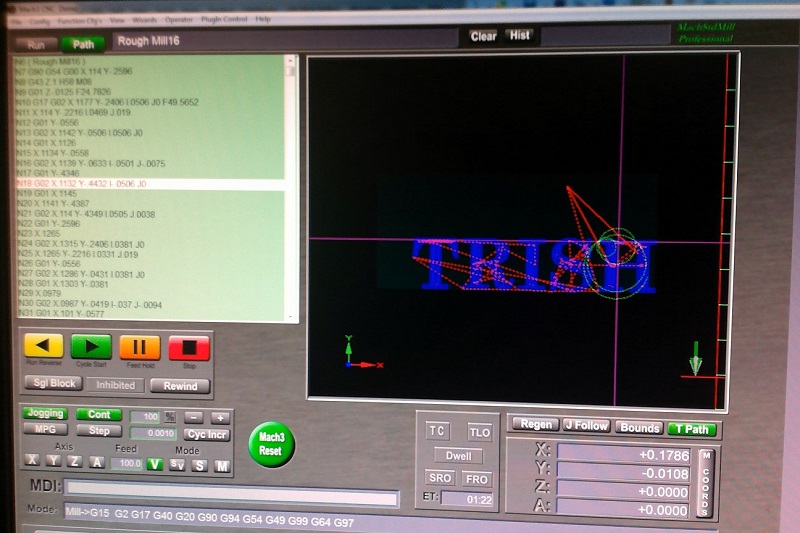Click the orange Feed Hold pause button
800x533 pixels.
[139, 347]
